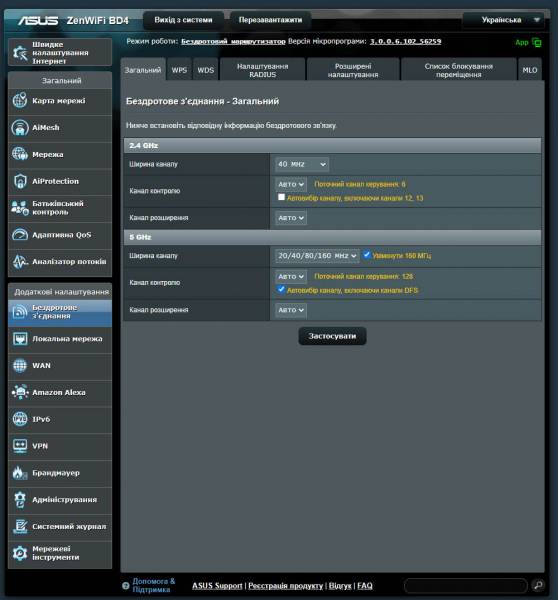Open the 5 GHz Канал розширення Авто dropdown
The width and height of the screenshot is (558, 600).
(291, 310)
